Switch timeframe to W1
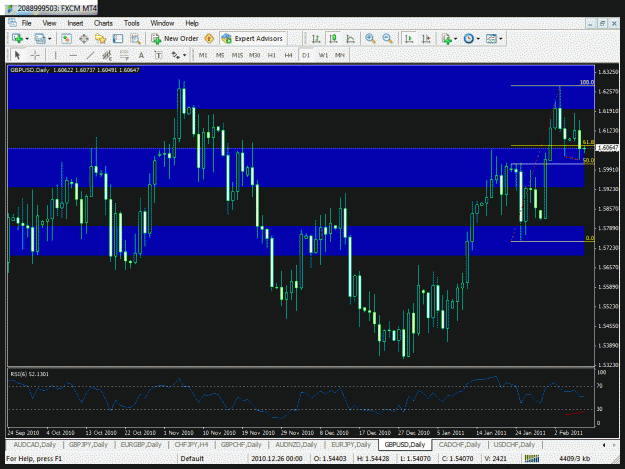 [x=323, y=55]
